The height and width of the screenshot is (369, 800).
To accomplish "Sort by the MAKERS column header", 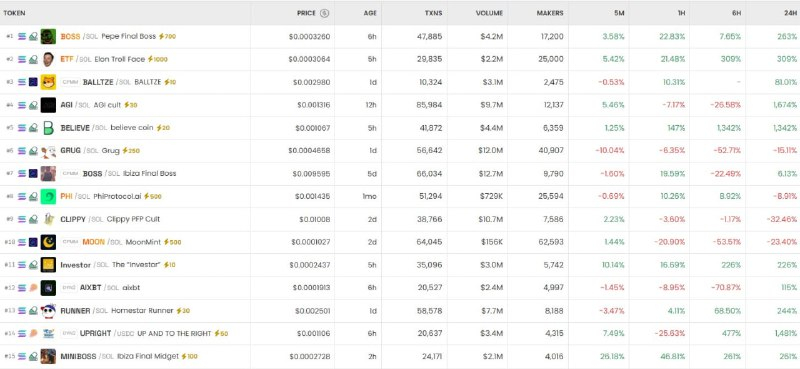I will 550,13.
